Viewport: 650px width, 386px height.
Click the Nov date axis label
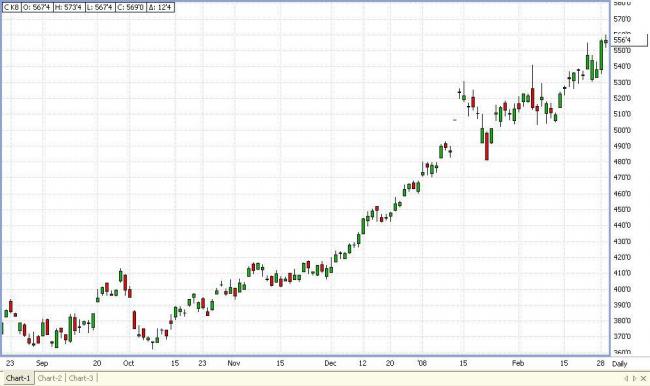click(234, 363)
